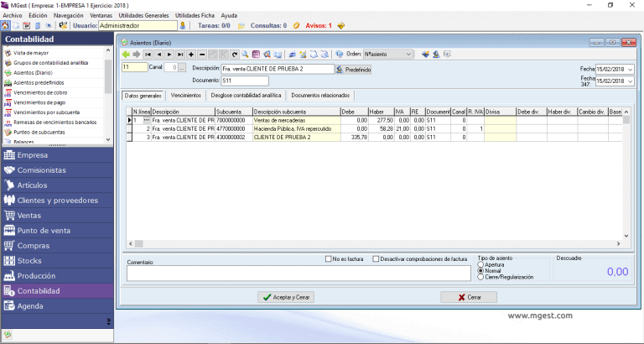Open the Documentos relacionados tab
644x344 pixels.
[x=320, y=96]
